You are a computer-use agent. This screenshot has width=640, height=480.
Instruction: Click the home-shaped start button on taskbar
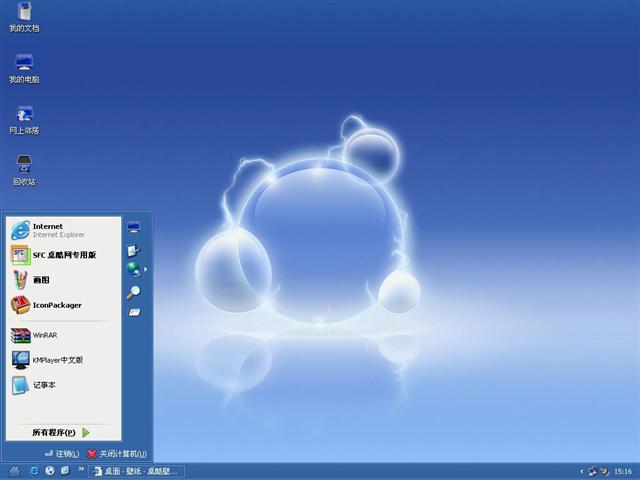coord(14,471)
